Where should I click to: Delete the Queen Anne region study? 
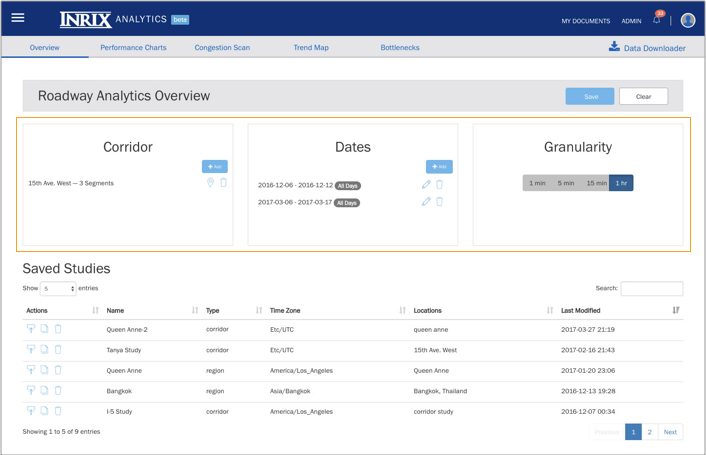[x=58, y=370]
